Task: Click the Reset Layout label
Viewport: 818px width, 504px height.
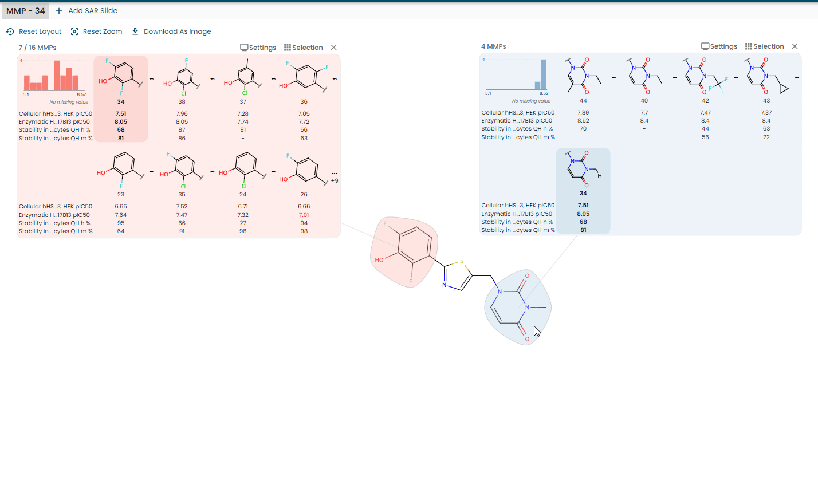Action: [x=40, y=31]
